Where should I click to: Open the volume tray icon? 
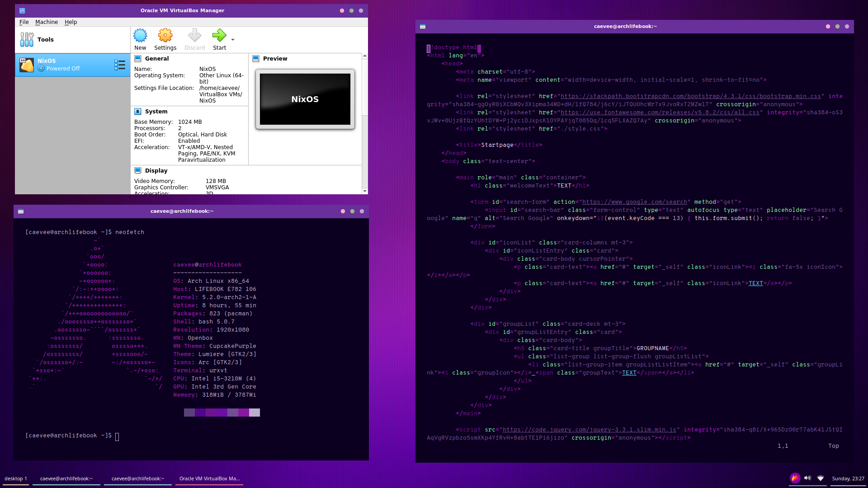click(x=807, y=478)
